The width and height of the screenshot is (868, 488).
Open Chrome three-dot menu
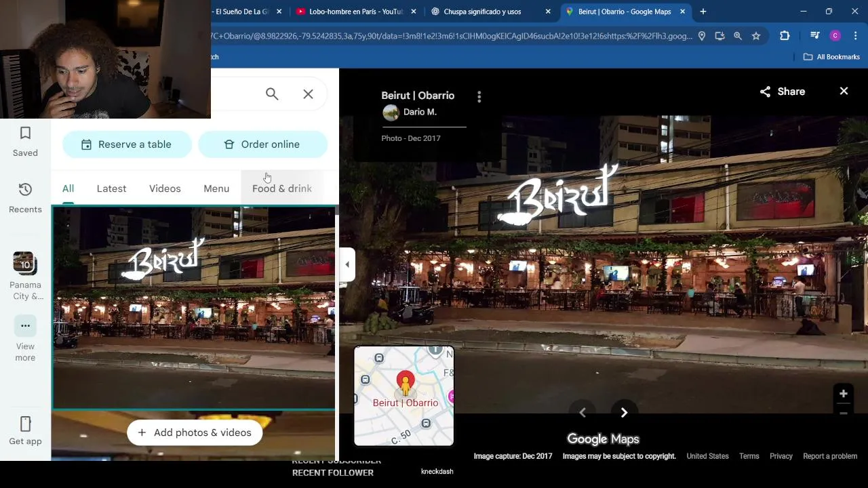855,36
